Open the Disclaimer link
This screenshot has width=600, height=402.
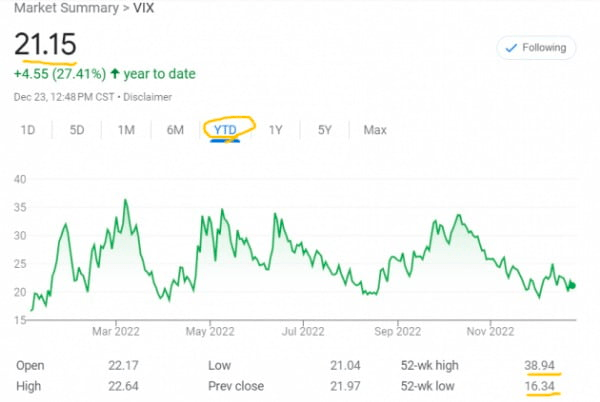[146, 97]
